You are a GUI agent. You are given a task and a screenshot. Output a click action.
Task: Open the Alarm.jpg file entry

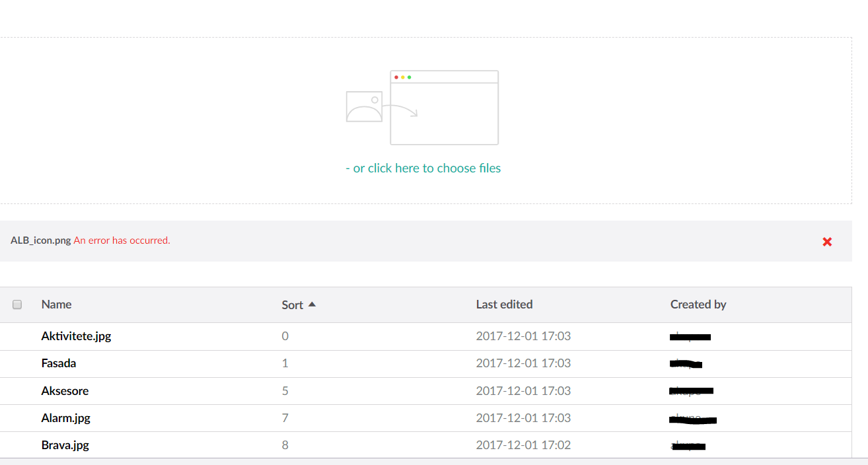65,418
